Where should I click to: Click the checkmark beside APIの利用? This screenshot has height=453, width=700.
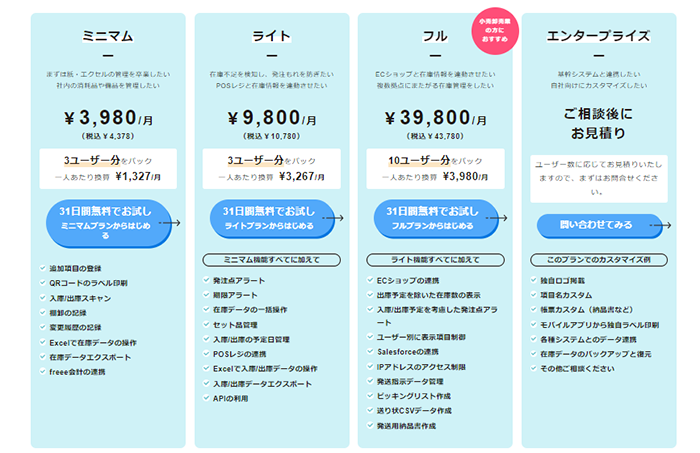click(x=205, y=397)
